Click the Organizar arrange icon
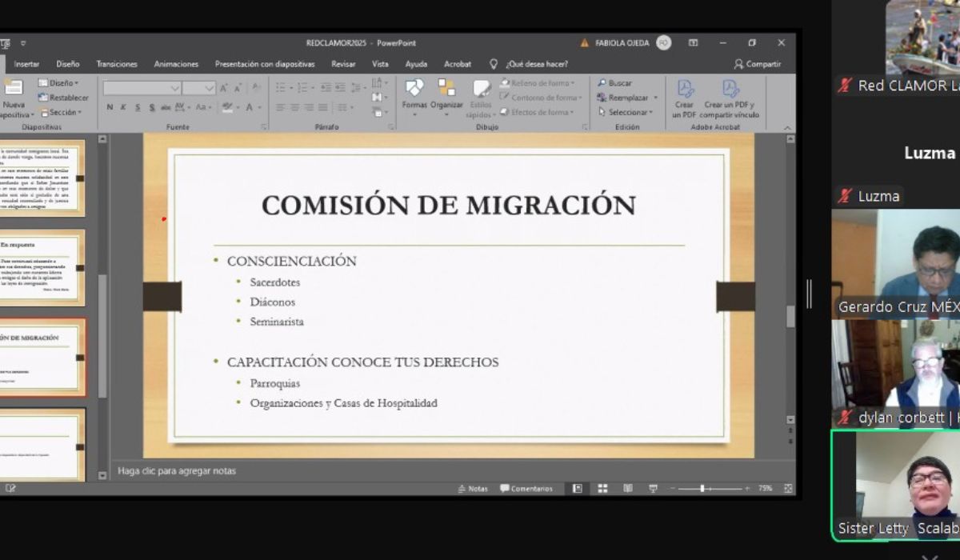 tap(446, 94)
